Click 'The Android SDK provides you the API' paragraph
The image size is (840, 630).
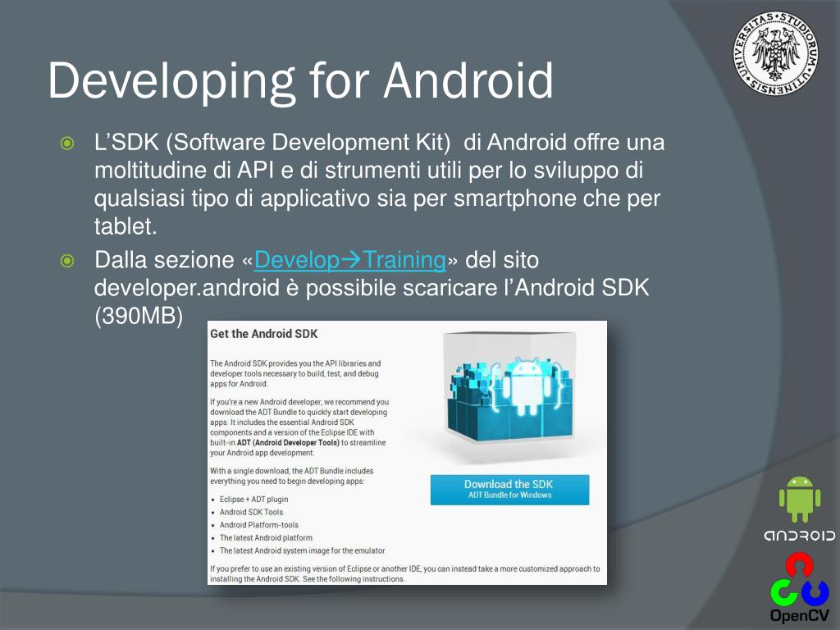click(x=295, y=373)
